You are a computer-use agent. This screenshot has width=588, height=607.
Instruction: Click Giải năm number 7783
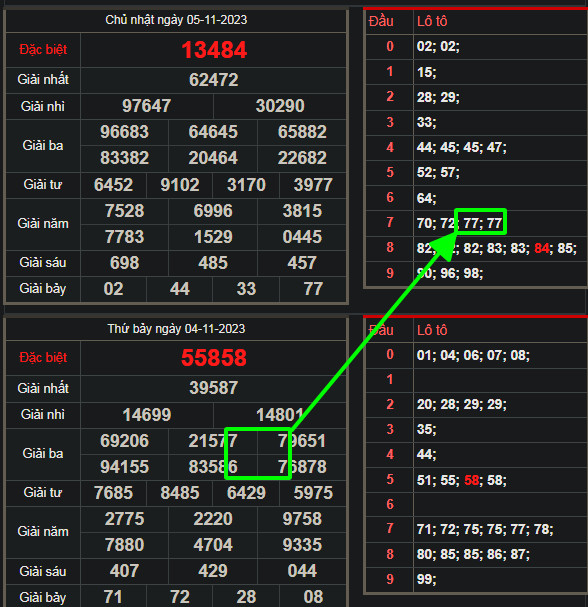(x=124, y=237)
